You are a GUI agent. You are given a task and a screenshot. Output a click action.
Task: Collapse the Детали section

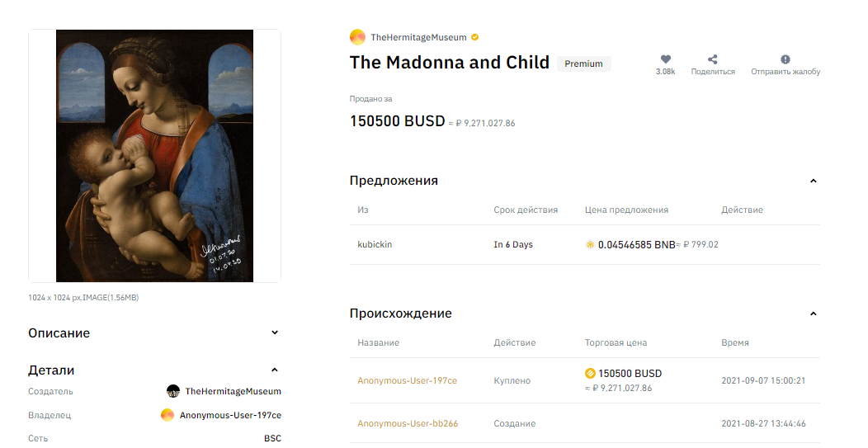click(x=275, y=370)
